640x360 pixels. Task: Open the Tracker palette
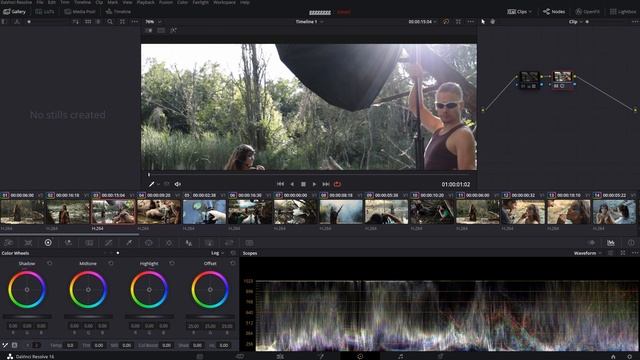[169, 243]
